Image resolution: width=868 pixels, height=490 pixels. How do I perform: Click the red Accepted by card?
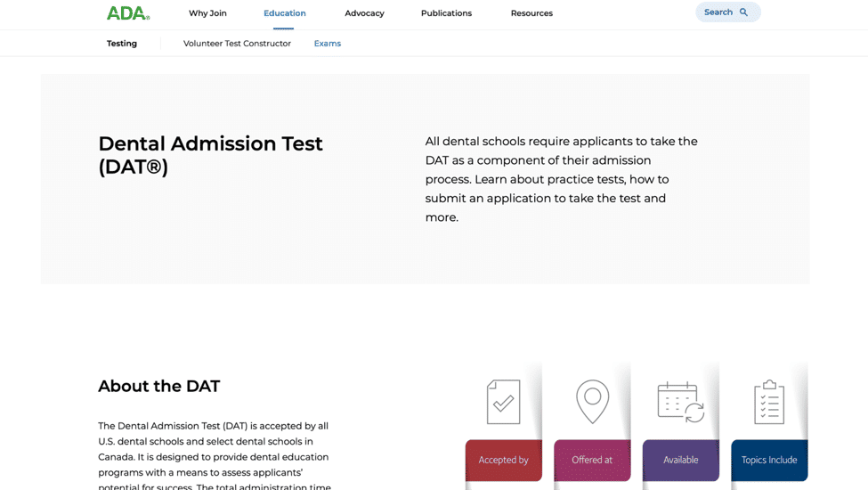tap(503, 460)
